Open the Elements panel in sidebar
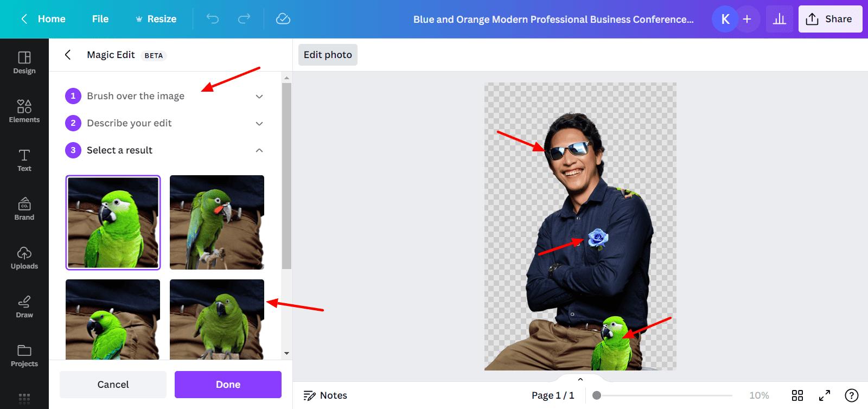Viewport: 868px width, 409px height. pyautogui.click(x=24, y=111)
